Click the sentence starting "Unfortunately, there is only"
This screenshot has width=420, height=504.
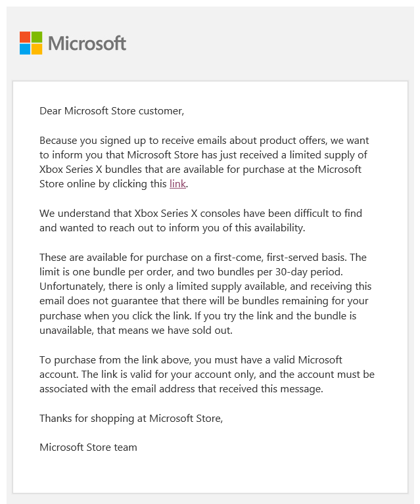(206, 301)
